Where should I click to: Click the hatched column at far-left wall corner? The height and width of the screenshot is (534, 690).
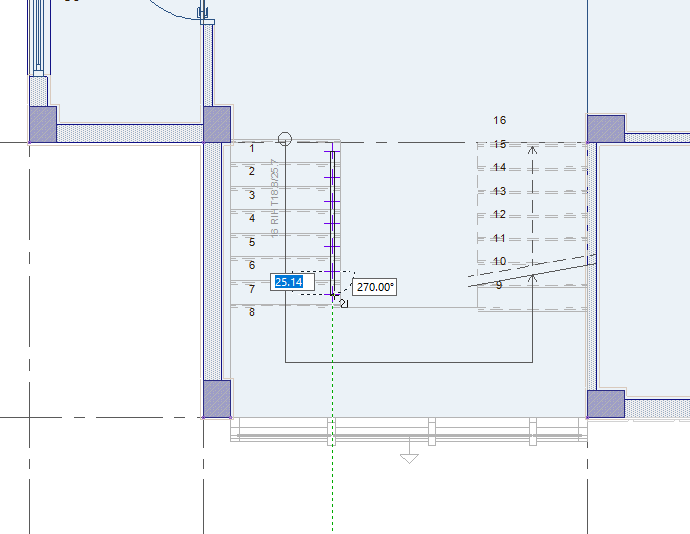[43, 124]
